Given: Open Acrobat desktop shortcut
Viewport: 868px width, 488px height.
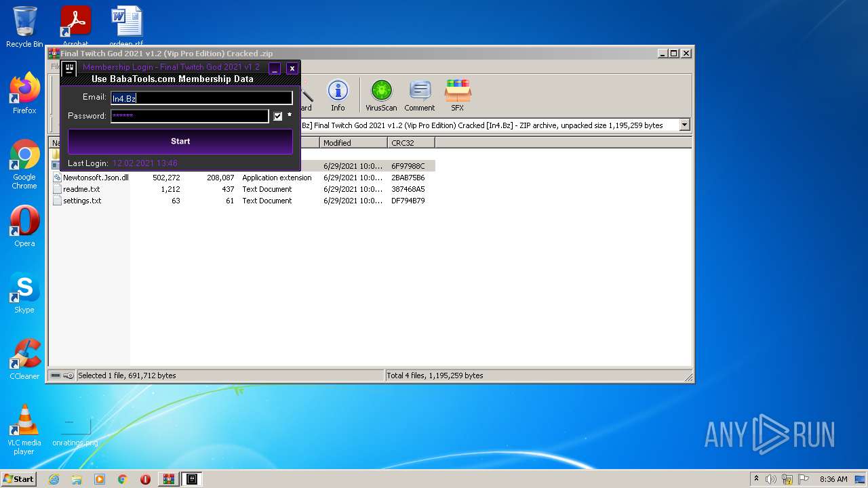Looking at the screenshot, I should (x=75, y=26).
